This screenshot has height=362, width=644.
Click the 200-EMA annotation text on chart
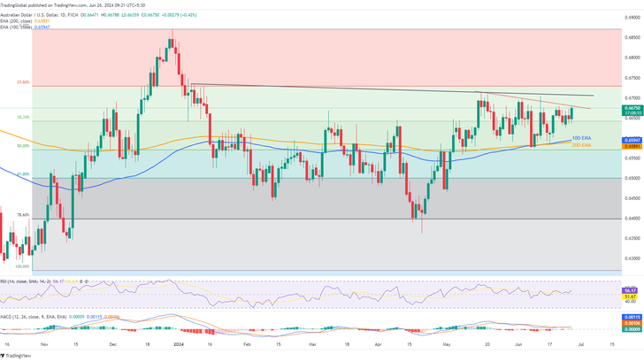click(x=581, y=145)
